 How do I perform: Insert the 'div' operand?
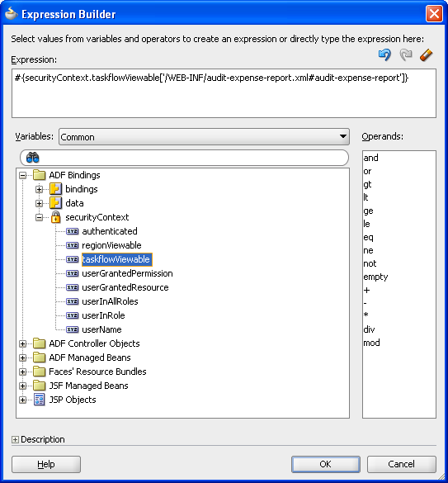click(369, 329)
